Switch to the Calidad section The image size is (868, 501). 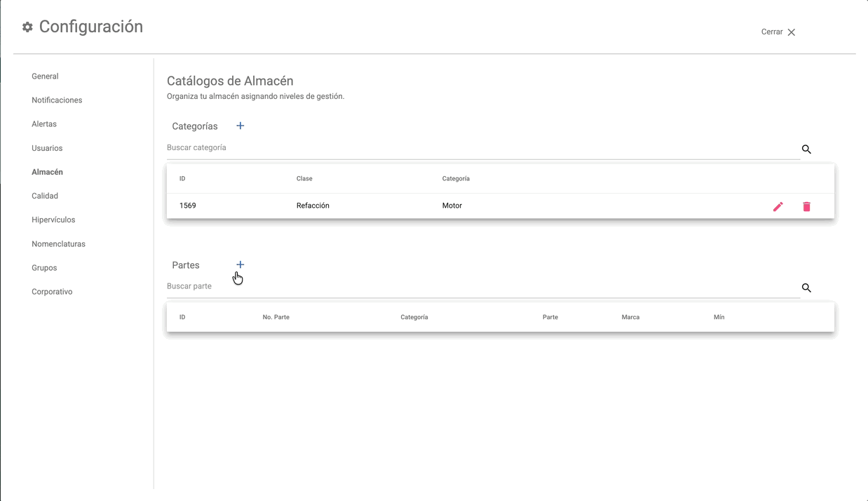pyautogui.click(x=45, y=196)
